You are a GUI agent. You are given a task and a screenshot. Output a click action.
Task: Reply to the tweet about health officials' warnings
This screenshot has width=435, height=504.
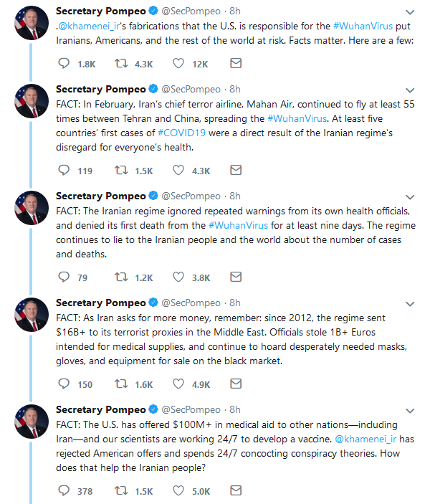coord(63,277)
